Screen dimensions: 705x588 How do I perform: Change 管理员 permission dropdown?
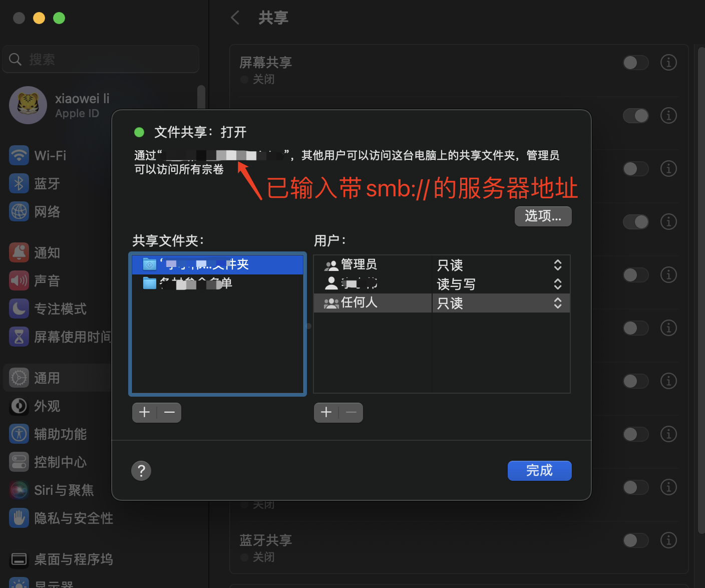(501, 265)
